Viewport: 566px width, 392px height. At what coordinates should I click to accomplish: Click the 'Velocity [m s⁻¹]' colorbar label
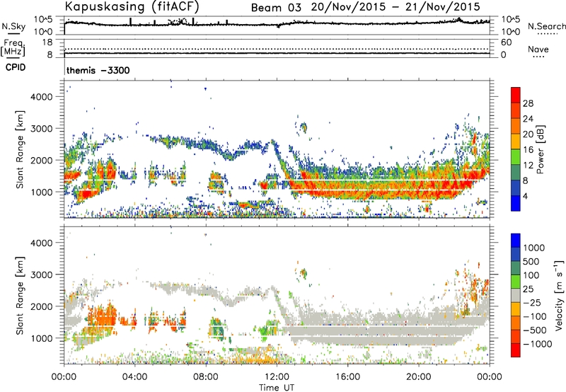tap(559, 295)
